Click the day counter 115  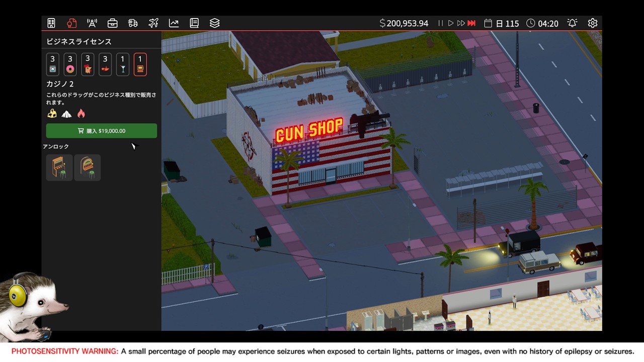click(x=512, y=24)
